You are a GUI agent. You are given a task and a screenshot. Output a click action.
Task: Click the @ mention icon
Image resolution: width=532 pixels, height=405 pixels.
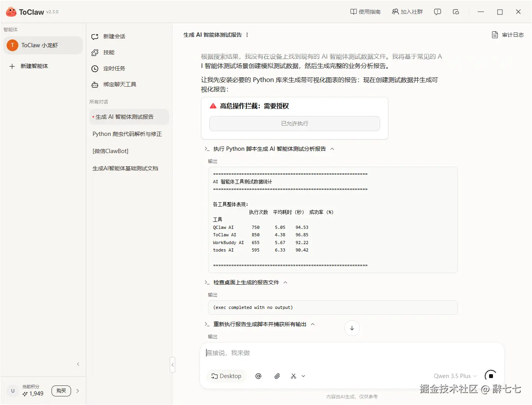tap(258, 376)
